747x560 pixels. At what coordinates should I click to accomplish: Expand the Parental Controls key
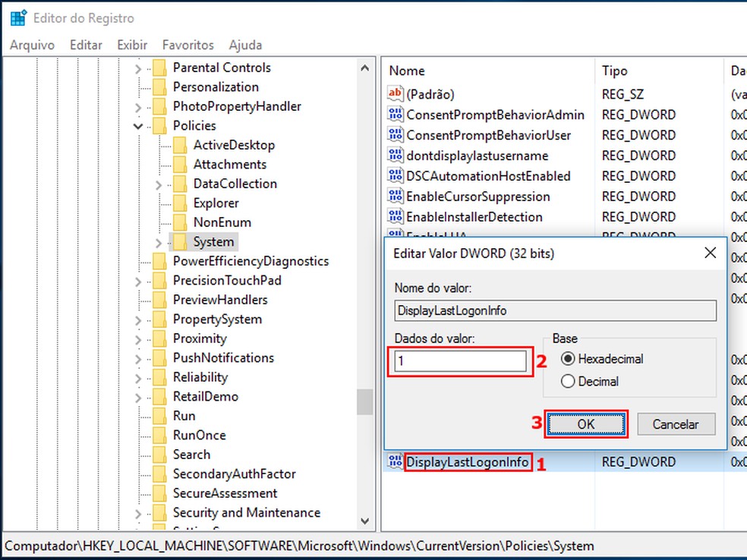pos(139,68)
